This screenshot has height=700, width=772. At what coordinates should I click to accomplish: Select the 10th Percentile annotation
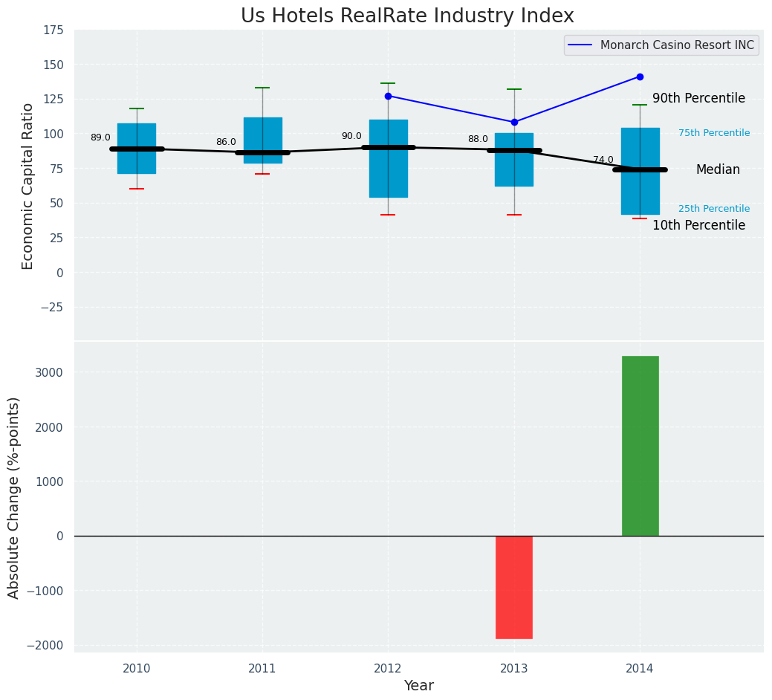click(698, 225)
